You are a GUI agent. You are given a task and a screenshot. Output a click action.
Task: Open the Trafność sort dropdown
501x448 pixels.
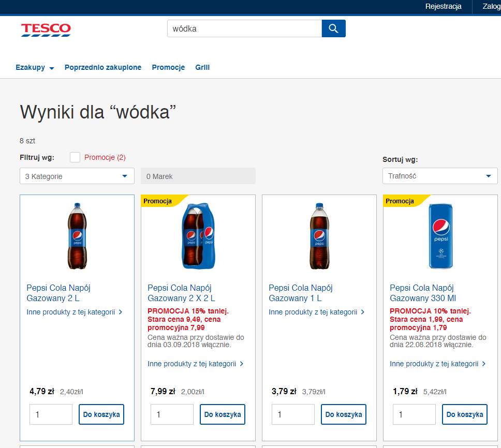tap(440, 176)
